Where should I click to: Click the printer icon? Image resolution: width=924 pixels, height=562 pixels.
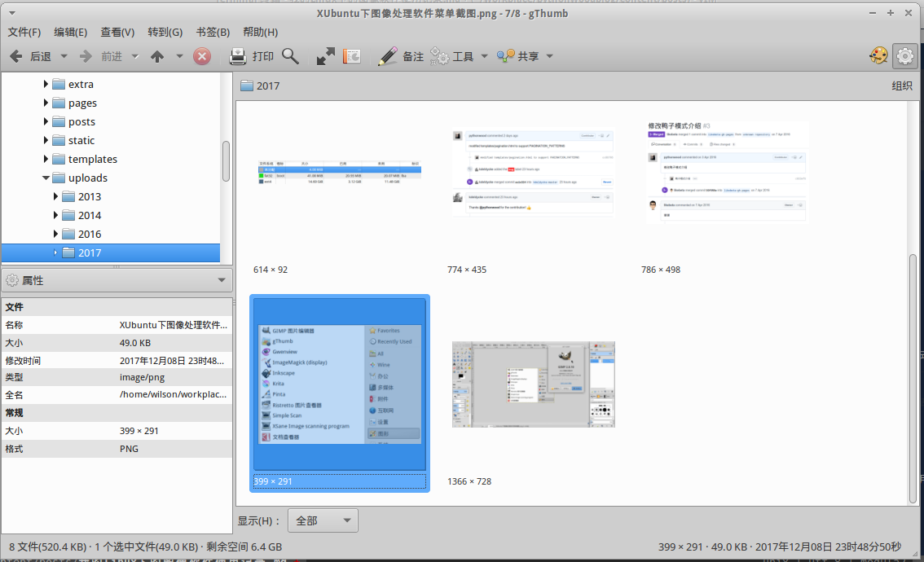point(237,56)
